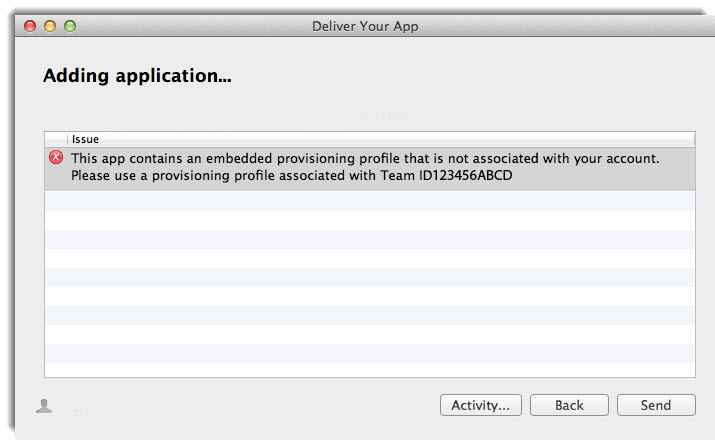The image size is (715, 440).
Task: Click the Adding application... heading
Action: 138,76
